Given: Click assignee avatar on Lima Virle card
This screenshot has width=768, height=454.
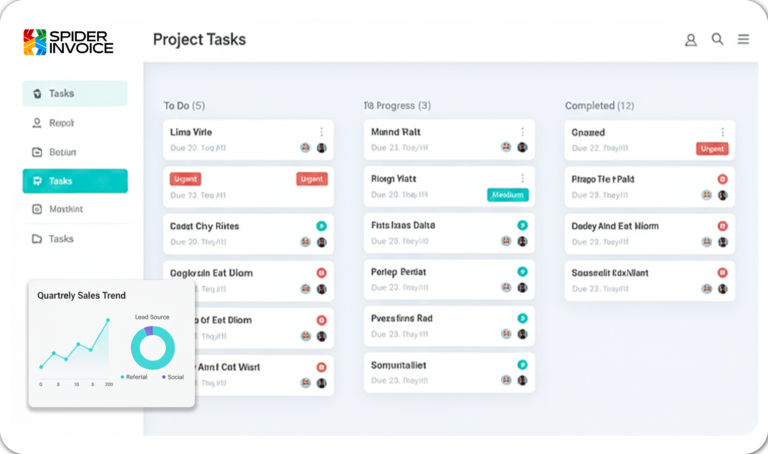Looking at the screenshot, I should pyautogui.click(x=306, y=147).
